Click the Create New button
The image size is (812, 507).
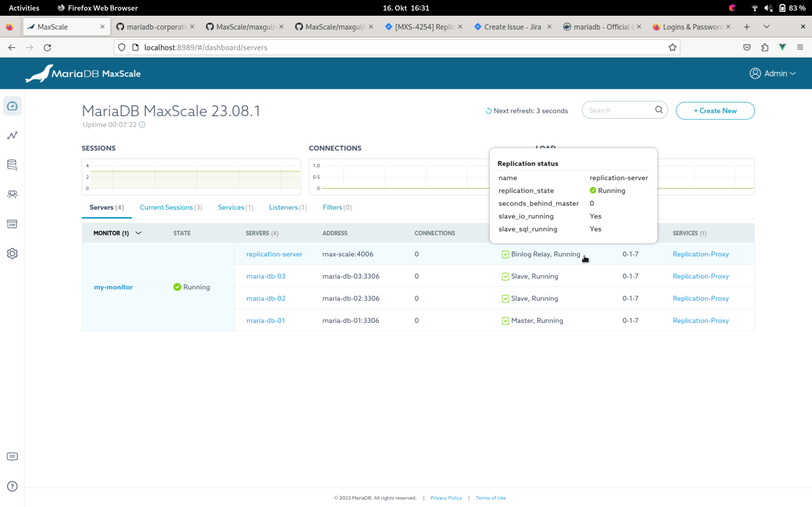coord(715,111)
